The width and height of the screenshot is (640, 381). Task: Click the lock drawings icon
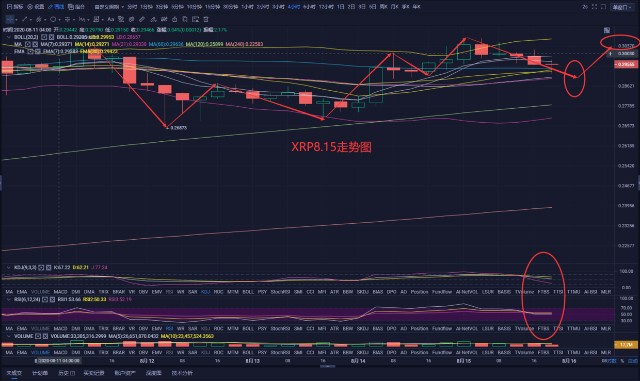tap(174, 19)
